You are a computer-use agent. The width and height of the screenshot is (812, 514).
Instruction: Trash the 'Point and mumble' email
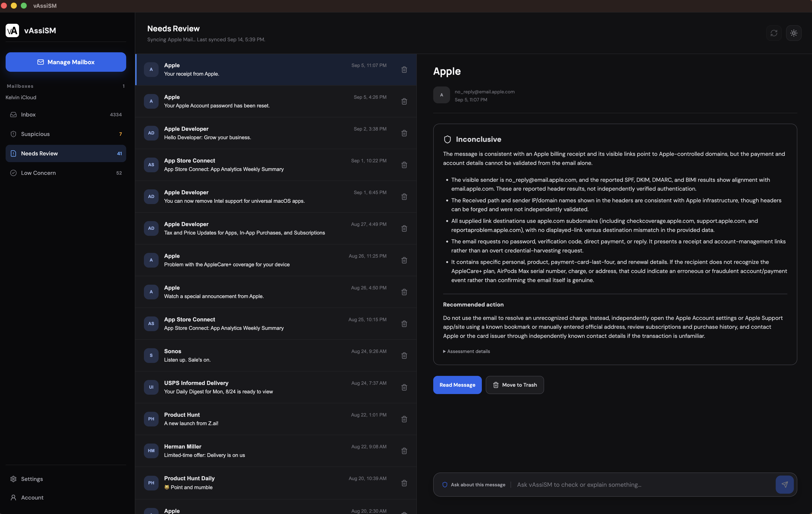(x=404, y=483)
